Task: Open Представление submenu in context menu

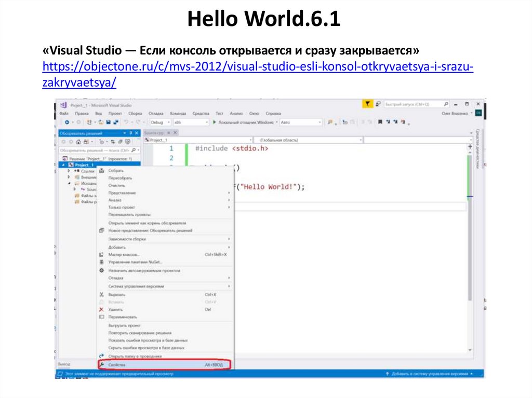Action: 166,193
